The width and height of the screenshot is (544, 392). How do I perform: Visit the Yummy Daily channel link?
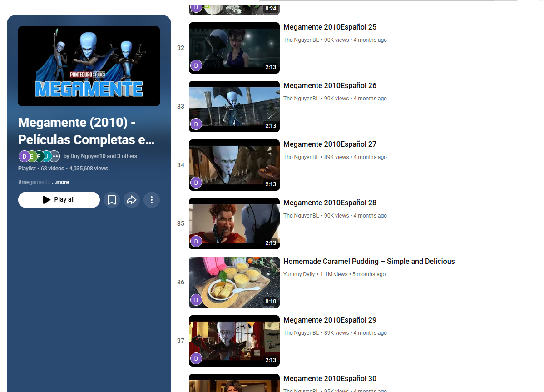coord(299,274)
